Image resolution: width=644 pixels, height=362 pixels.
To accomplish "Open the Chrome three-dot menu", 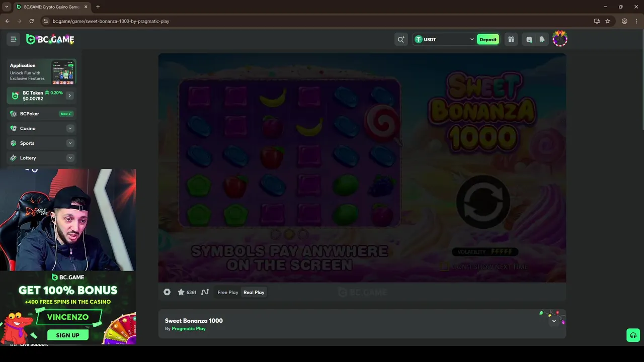I will [x=637, y=21].
